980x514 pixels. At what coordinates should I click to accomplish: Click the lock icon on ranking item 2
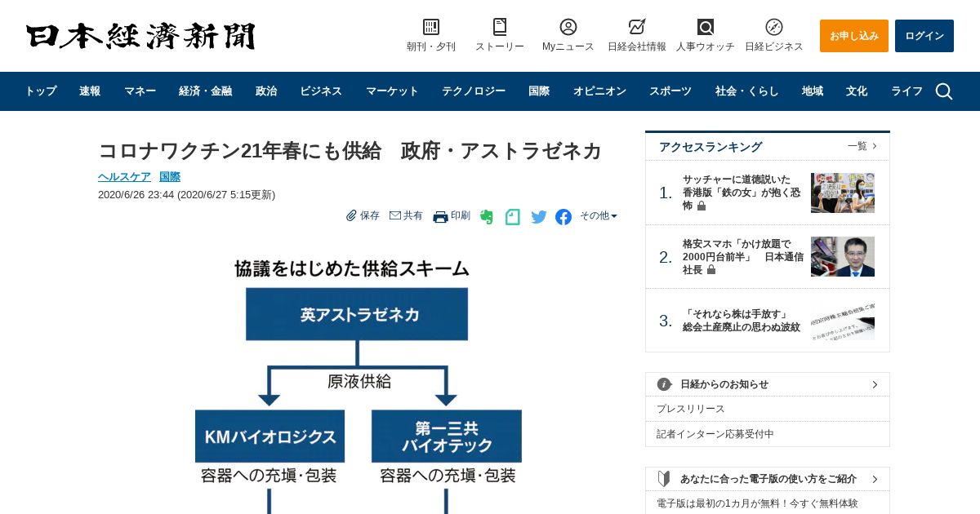click(x=711, y=270)
